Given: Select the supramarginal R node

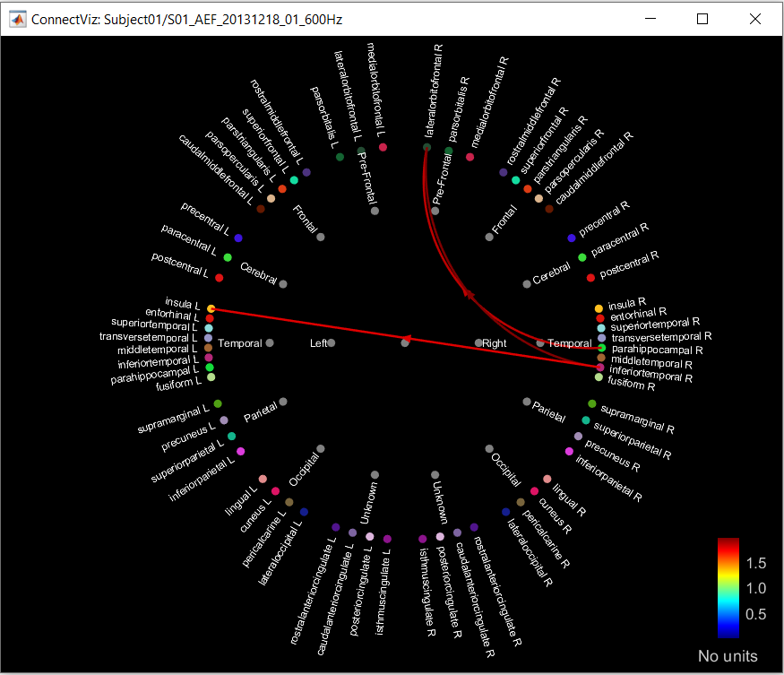Looking at the screenshot, I should [591, 403].
